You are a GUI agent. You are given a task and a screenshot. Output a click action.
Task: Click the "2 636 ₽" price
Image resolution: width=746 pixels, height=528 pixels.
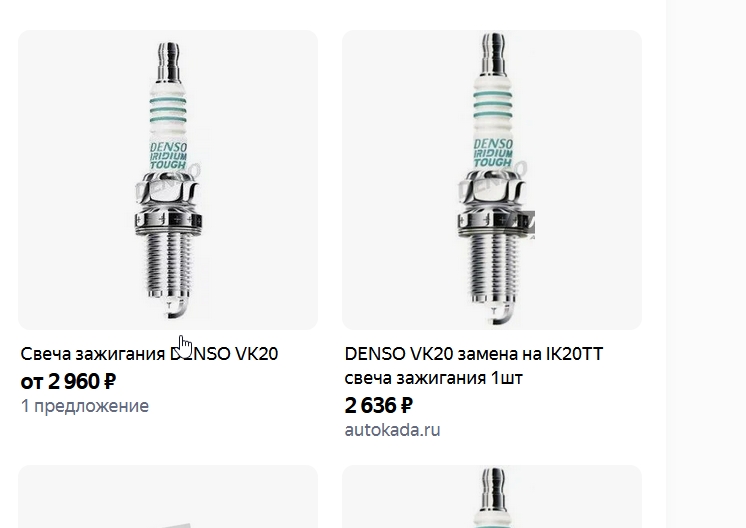pyautogui.click(x=379, y=406)
